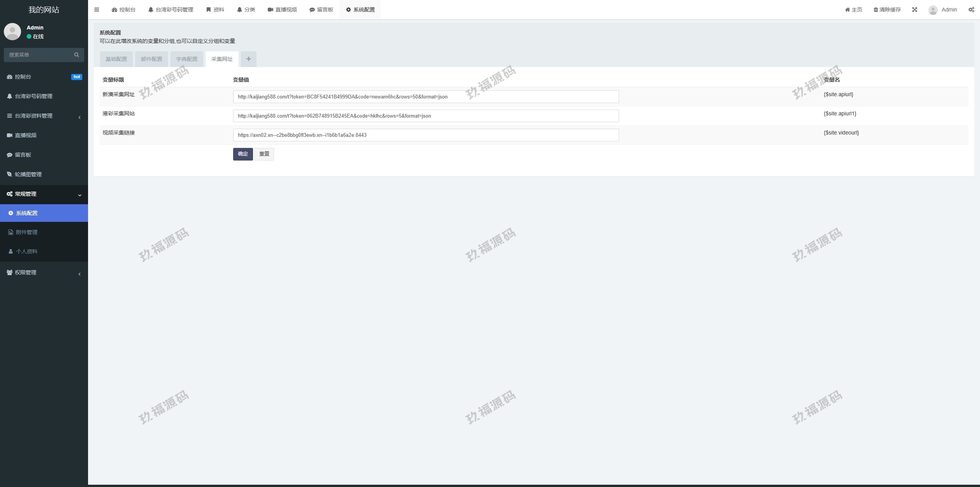Click Admin avatar in top bar

click(x=933, y=10)
